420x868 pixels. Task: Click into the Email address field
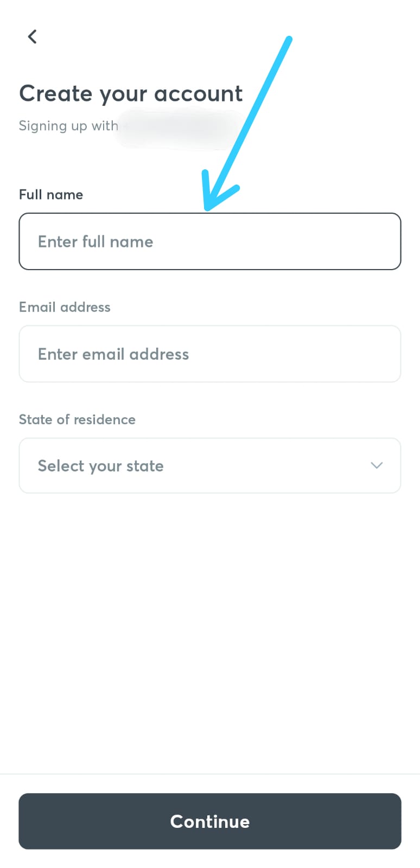210,354
